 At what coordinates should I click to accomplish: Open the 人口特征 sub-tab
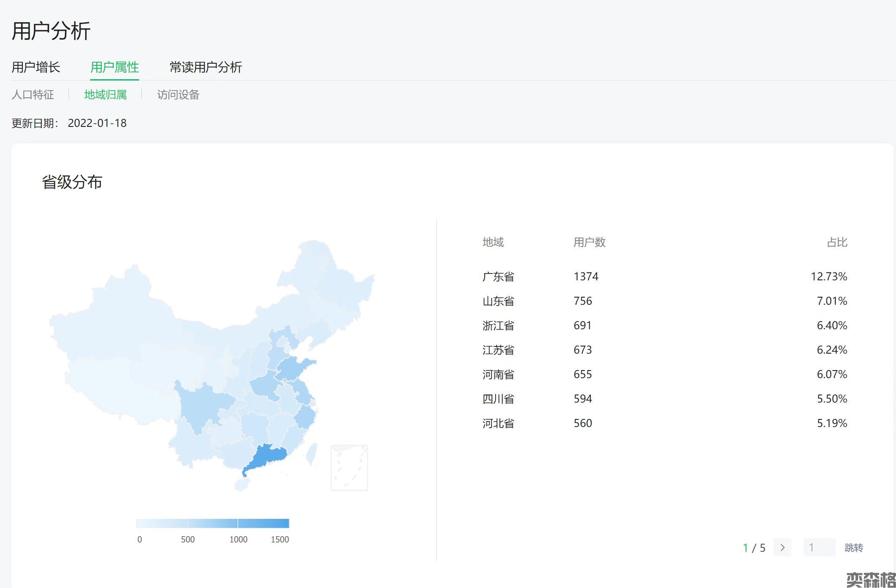(33, 94)
